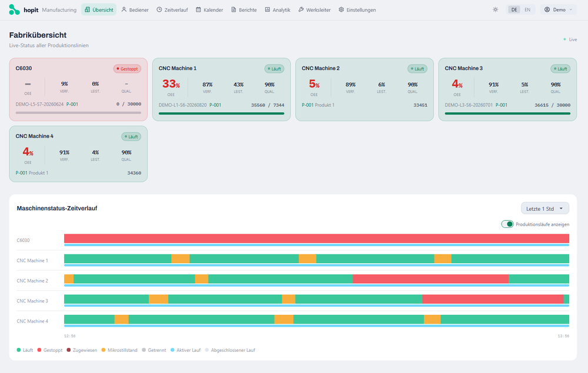Click the Gestoppt badge on C6030 card
The width and height of the screenshot is (588, 373).
pos(127,69)
